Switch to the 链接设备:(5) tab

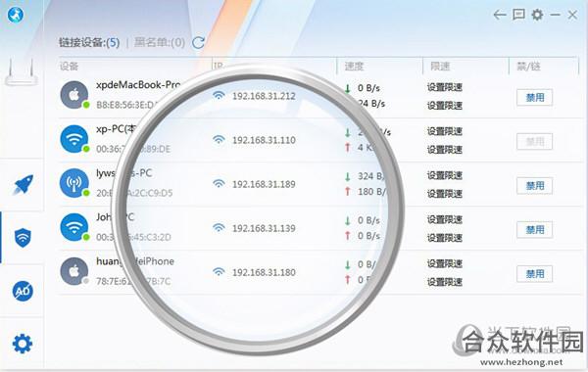coord(89,43)
